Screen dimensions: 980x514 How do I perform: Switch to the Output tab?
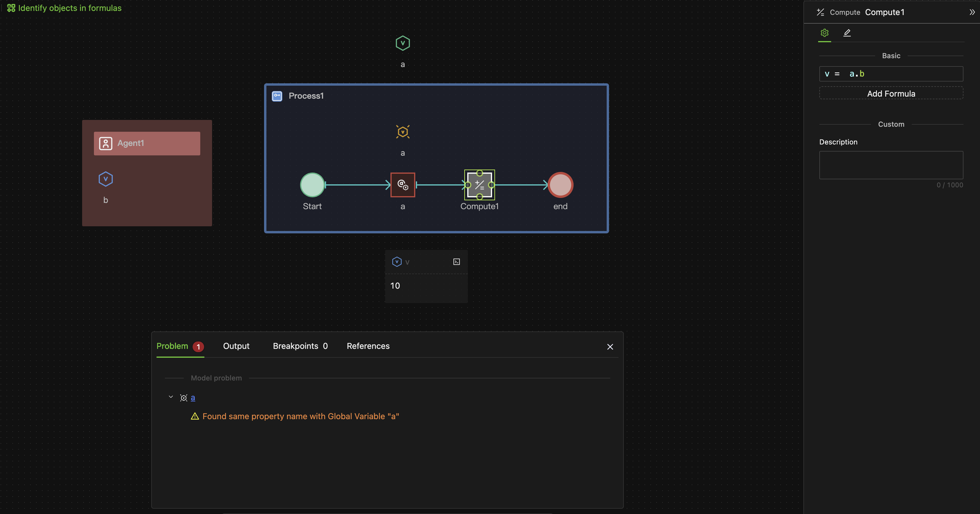[x=236, y=346]
